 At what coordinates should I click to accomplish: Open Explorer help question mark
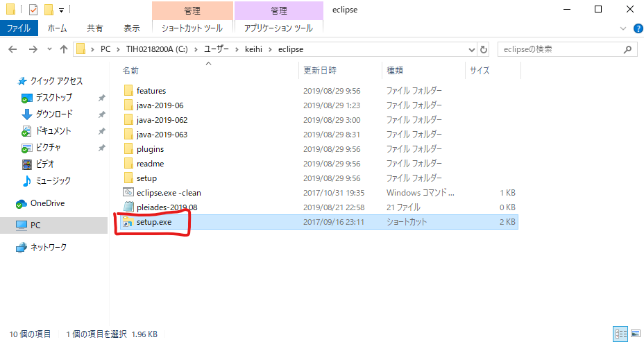[x=638, y=28]
